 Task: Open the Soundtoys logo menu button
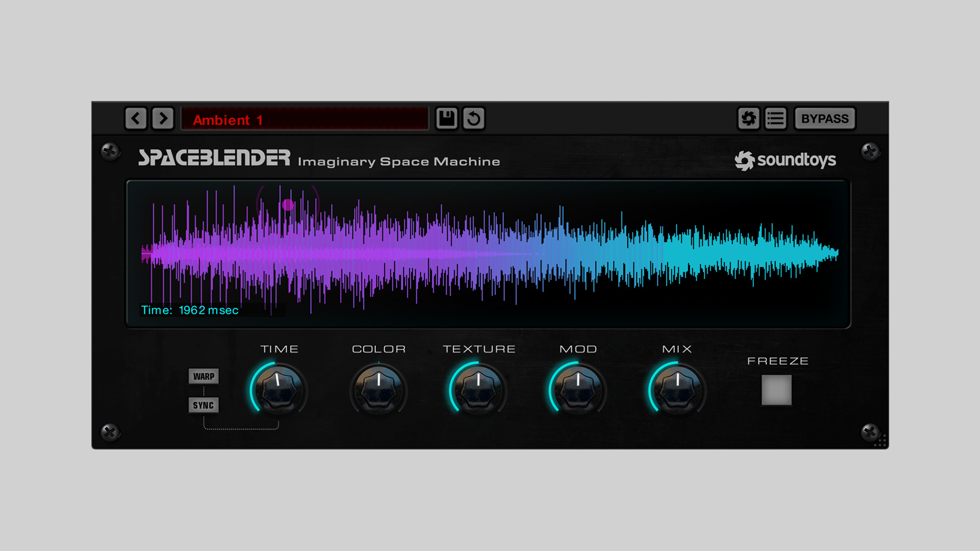click(748, 118)
